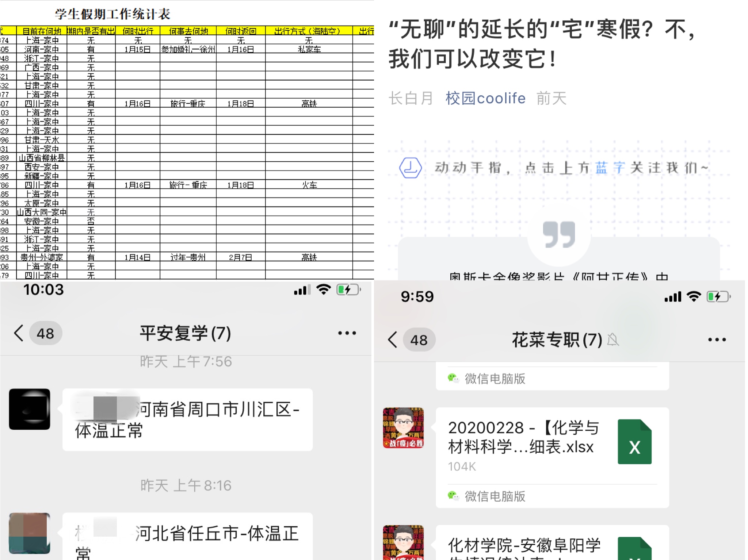This screenshot has width=748, height=560.
Task: Tap Excel icon of 化材学院-安徽阜阳 file
Action: click(634, 548)
